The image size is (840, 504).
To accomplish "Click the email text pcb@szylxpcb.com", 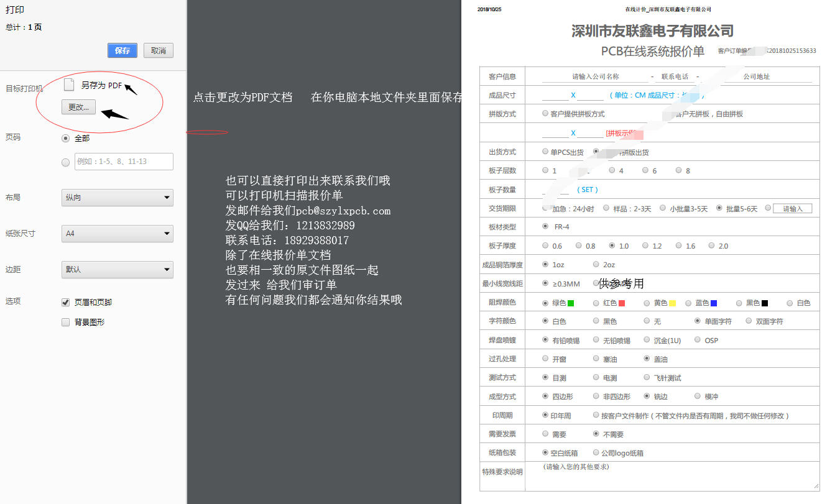I will click(x=343, y=211).
